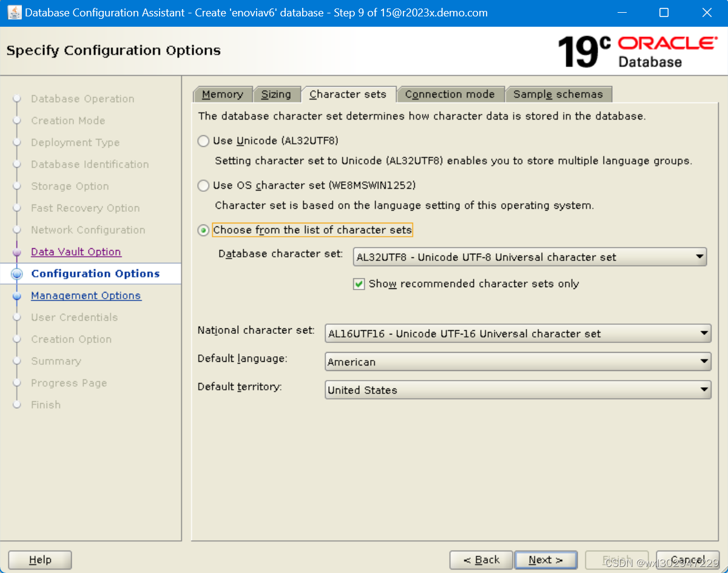Click the Cancel button
The height and width of the screenshot is (573, 728).
point(687,560)
